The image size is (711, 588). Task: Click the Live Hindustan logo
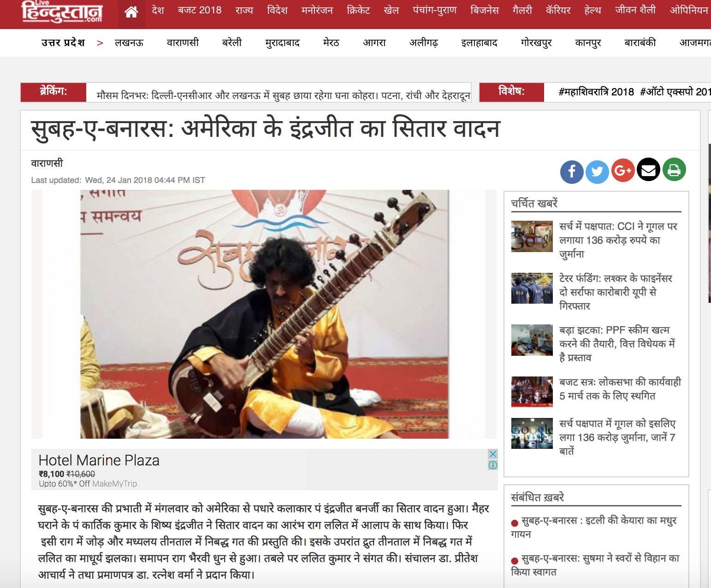click(62, 12)
